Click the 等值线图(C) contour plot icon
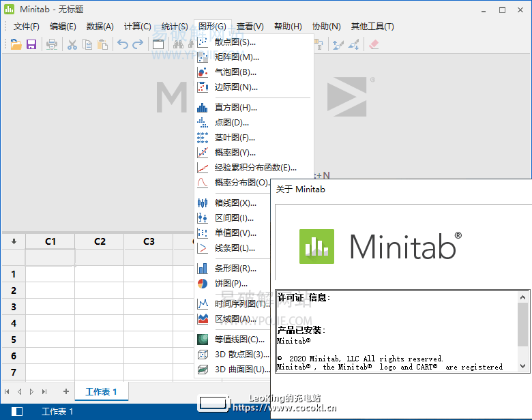 point(203,340)
